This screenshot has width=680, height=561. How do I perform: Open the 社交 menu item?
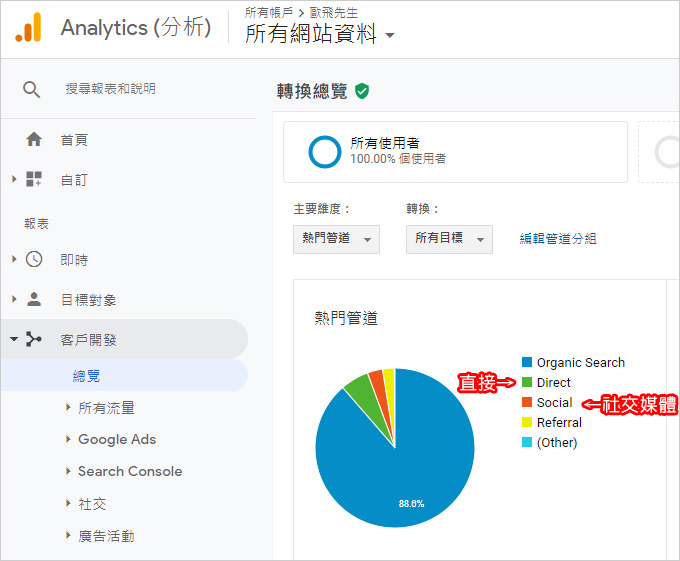click(92, 503)
